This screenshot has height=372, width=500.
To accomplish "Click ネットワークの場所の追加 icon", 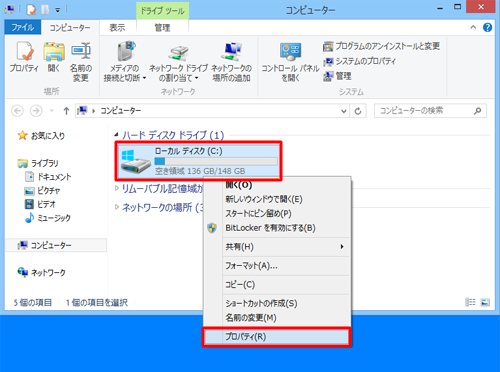I will coord(231,62).
